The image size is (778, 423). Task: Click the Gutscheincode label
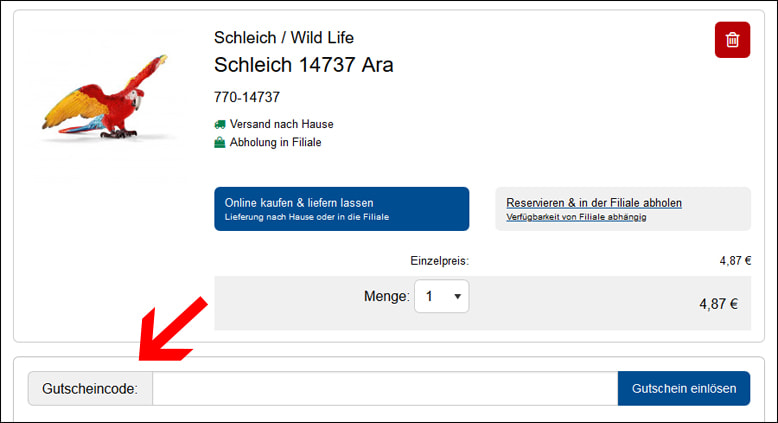[90, 389]
